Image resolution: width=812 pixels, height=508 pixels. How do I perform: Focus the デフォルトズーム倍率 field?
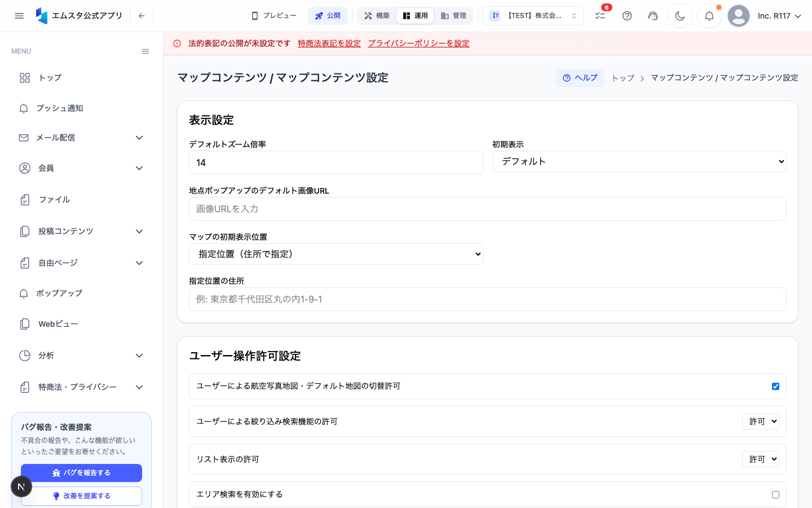pyautogui.click(x=336, y=163)
